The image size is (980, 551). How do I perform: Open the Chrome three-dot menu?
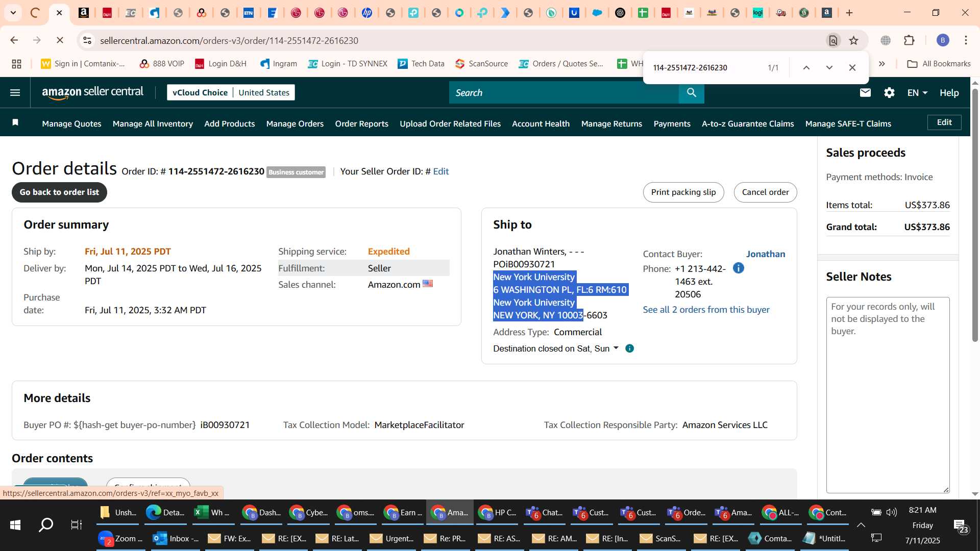pos(966,40)
